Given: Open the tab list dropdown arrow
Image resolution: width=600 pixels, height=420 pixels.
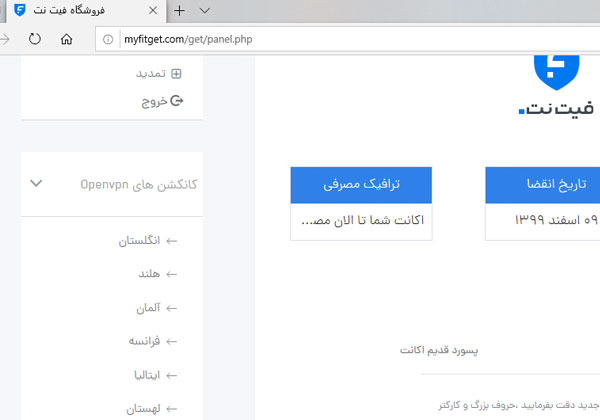Looking at the screenshot, I should click(x=204, y=11).
